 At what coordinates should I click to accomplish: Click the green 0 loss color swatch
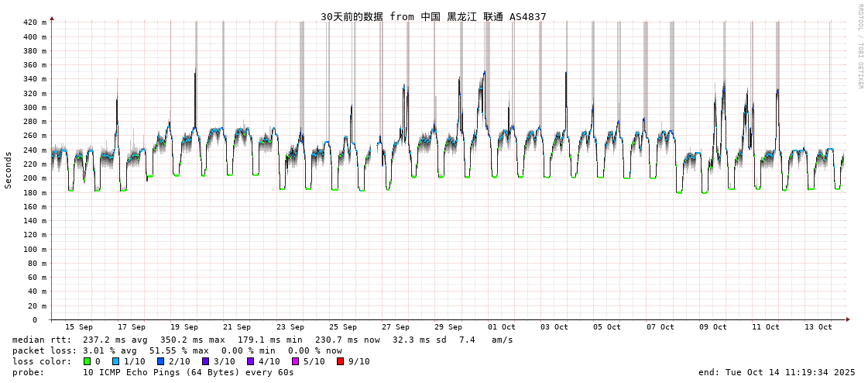tap(87, 361)
